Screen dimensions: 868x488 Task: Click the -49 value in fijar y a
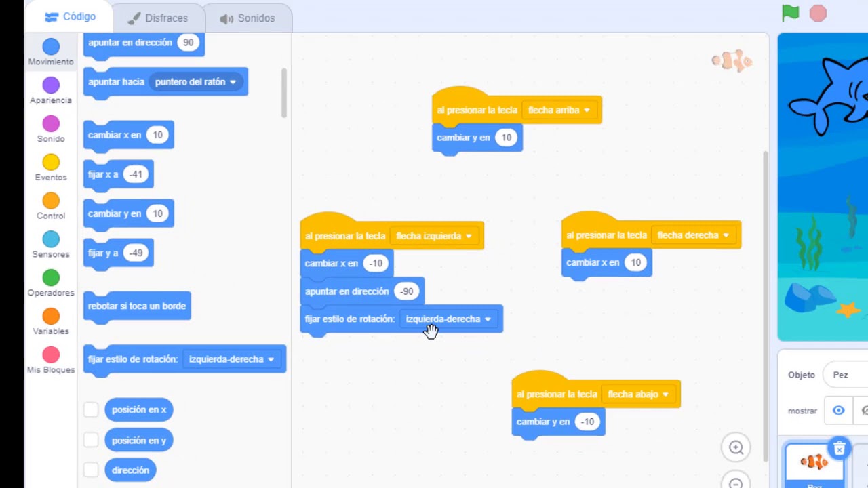136,253
